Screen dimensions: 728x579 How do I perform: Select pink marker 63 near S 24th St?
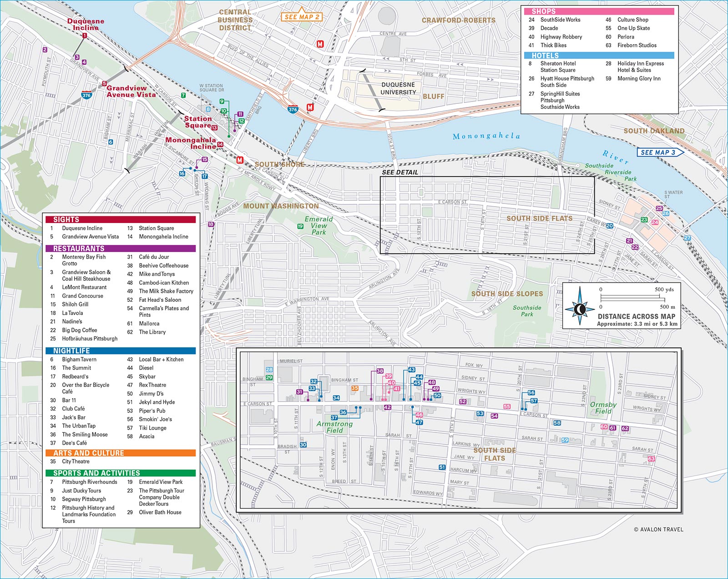point(652,459)
